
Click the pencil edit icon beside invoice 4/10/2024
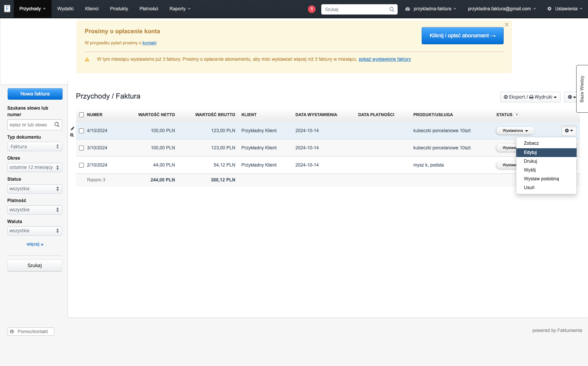72,128
